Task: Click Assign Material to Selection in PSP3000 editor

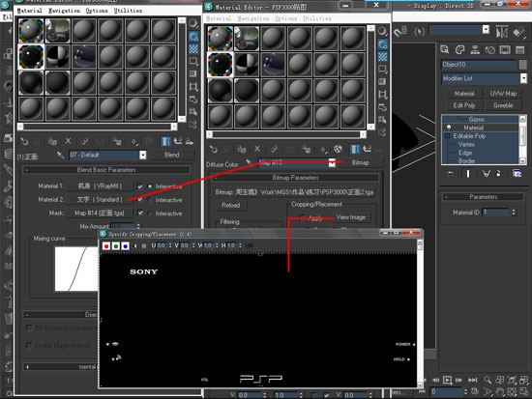Action: coord(242,149)
